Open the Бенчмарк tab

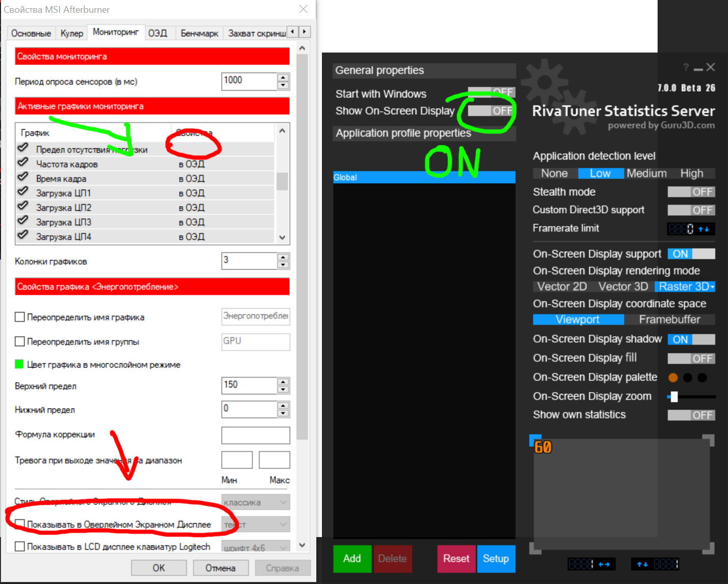click(199, 33)
